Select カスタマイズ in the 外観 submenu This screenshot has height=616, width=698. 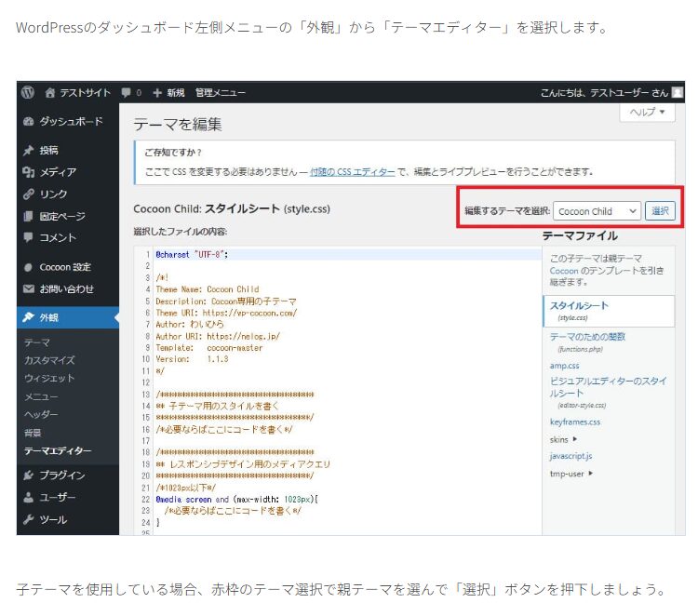click(49, 360)
